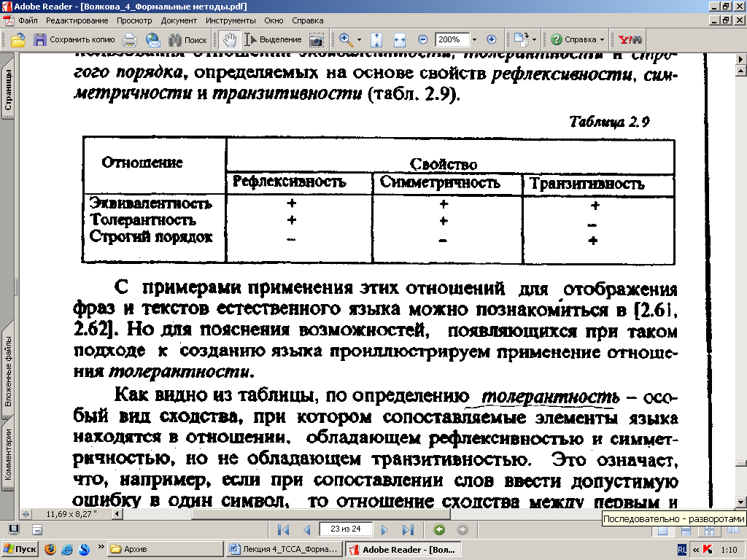The height and width of the screenshot is (560, 747).
Task: Click the zoom in plus button
Action: click(x=491, y=39)
